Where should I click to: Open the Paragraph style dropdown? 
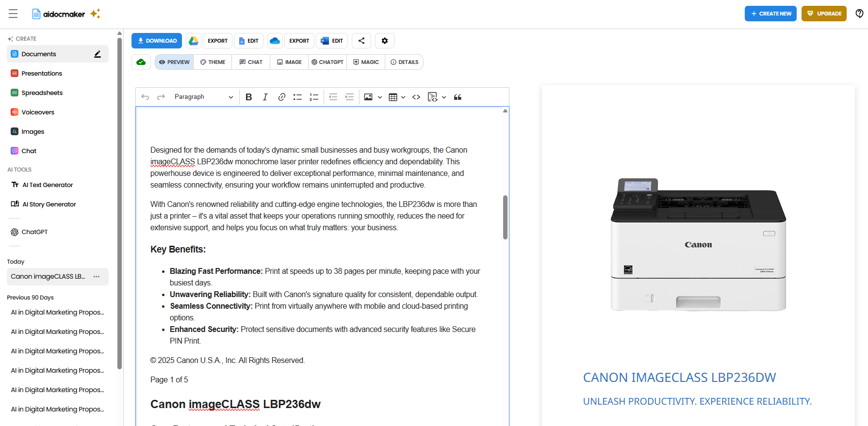pos(204,97)
